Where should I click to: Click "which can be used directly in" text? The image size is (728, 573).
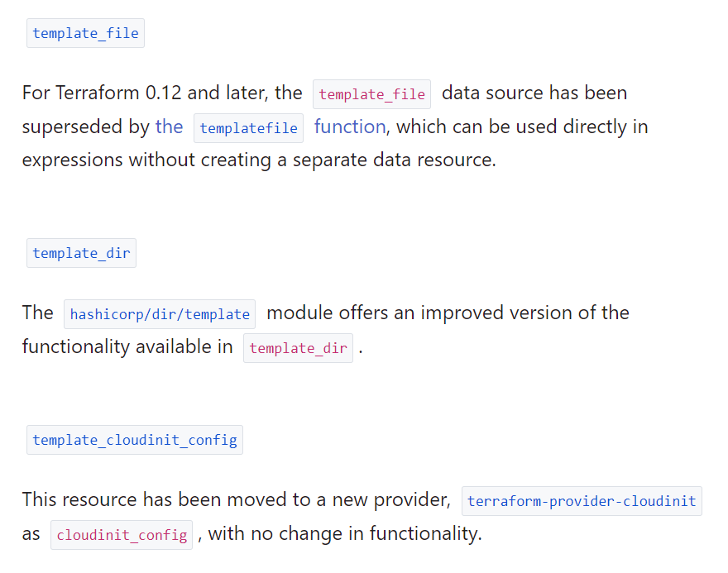[x=523, y=127]
